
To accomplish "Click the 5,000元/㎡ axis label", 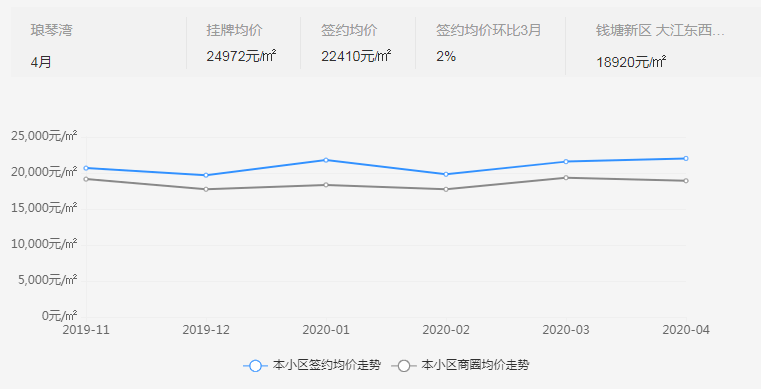I will pos(48,280).
